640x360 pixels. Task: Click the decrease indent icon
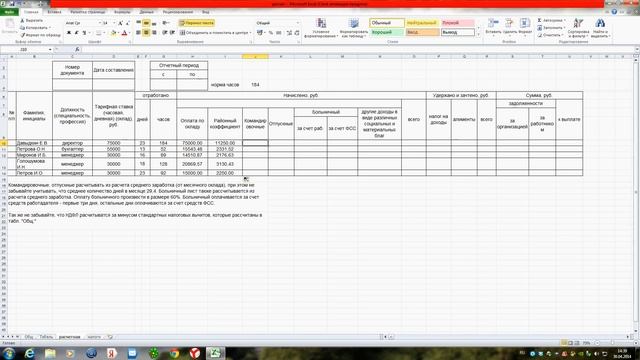click(x=164, y=33)
